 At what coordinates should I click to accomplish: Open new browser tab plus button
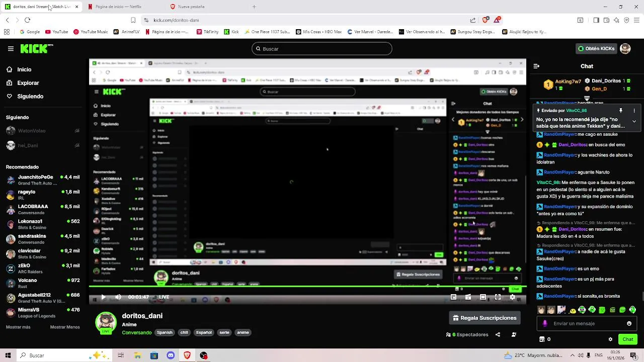pyautogui.click(x=254, y=7)
